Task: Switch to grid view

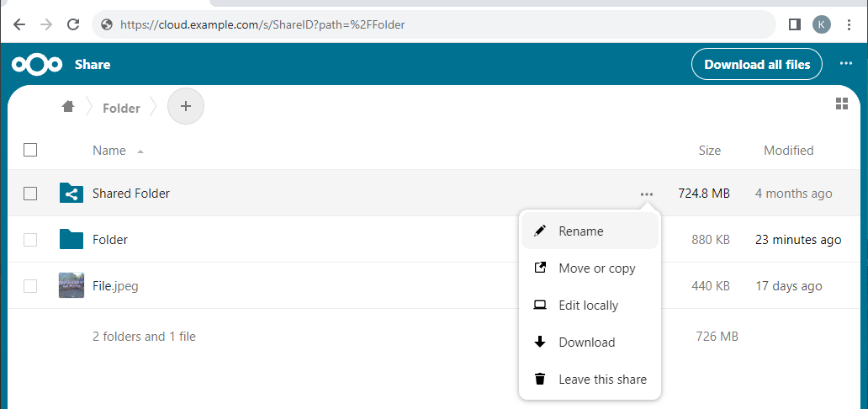Action: click(x=841, y=104)
